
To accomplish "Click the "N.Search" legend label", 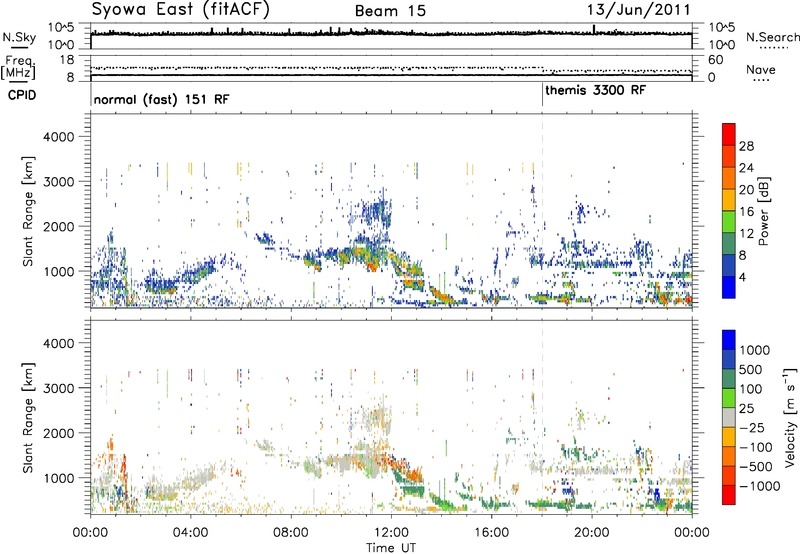I will [772, 37].
